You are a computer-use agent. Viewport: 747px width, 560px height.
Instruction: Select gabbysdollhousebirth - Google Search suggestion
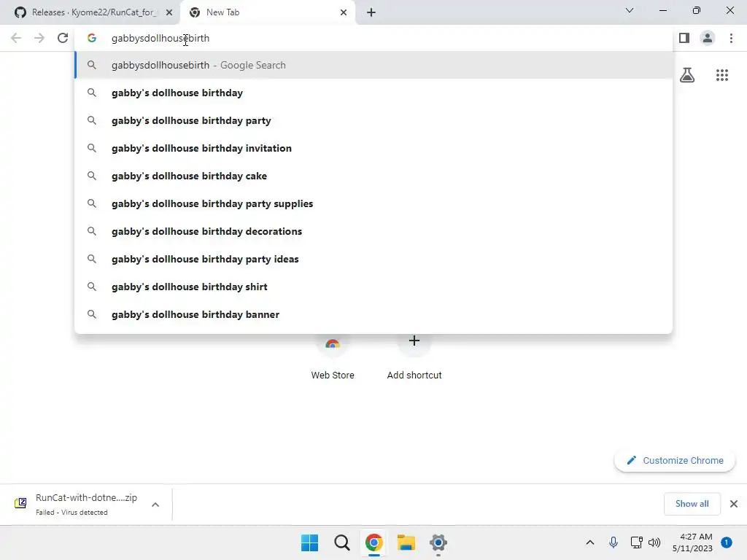click(373, 65)
